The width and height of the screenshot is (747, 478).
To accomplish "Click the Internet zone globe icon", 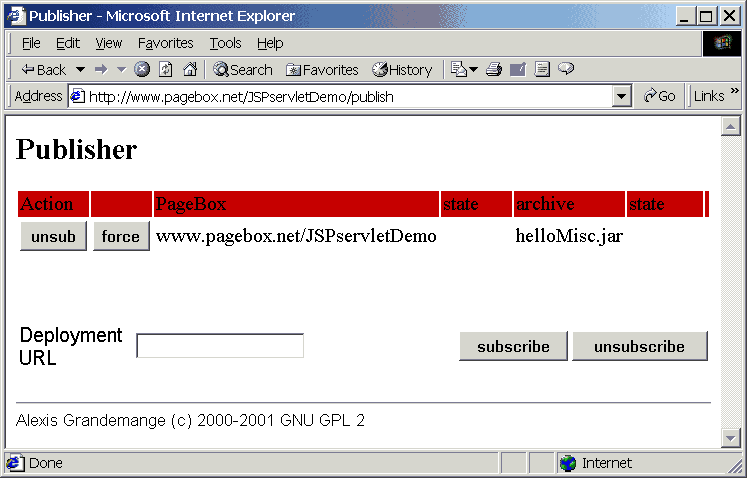I will click(567, 463).
